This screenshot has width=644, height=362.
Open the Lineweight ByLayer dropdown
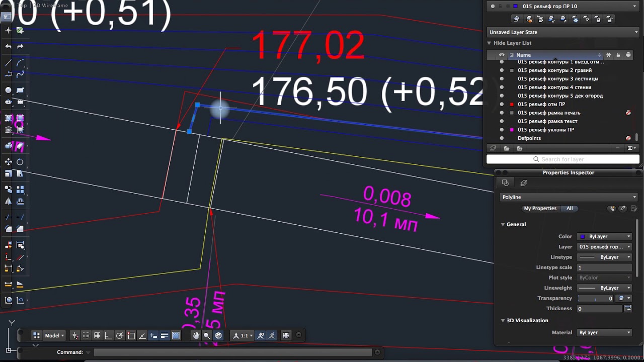click(x=604, y=288)
